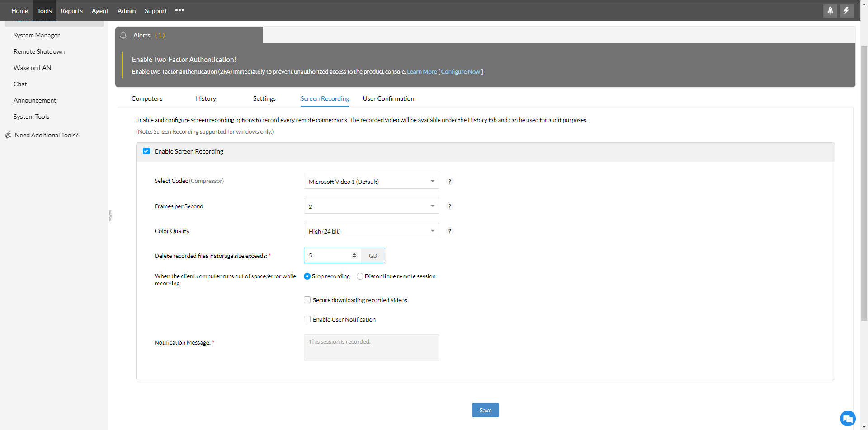Select Discontinue remote session option
This screenshot has width=868, height=430.
tap(360, 276)
